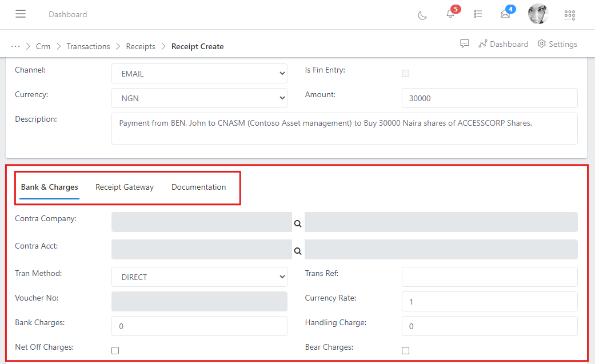Open the Tran Method dropdown set to DIRECT

click(x=199, y=277)
